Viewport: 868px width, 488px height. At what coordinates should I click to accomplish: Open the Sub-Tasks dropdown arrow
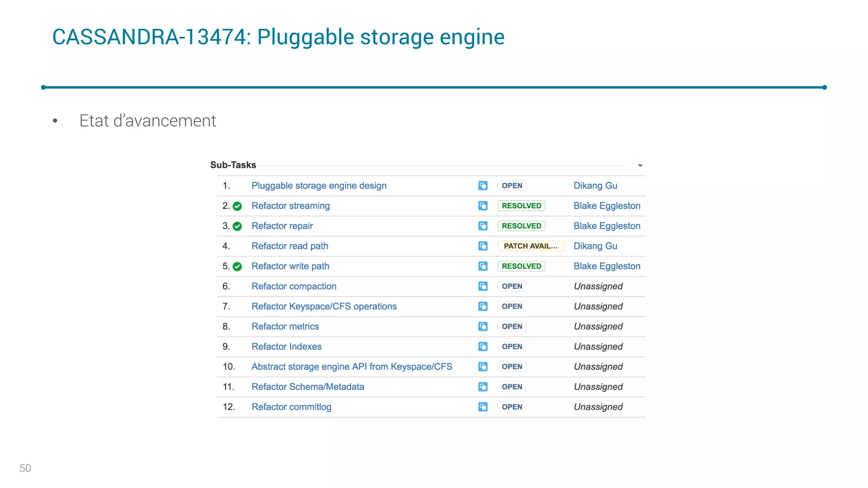pyautogui.click(x=640, y=166)
